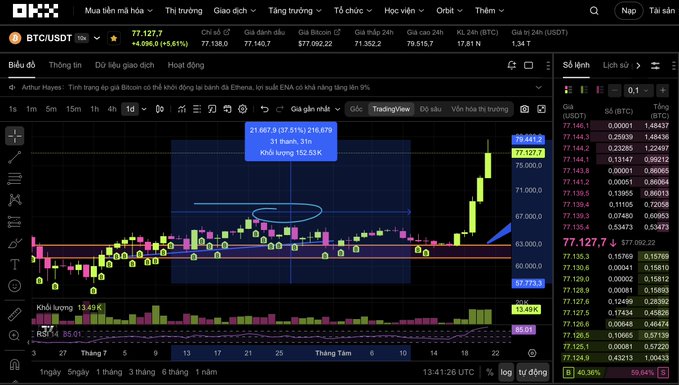Expand the Giao dịch menu
The width and height of the screenshot is (679, 385).
pyautogui.click(x=235, y=11)
